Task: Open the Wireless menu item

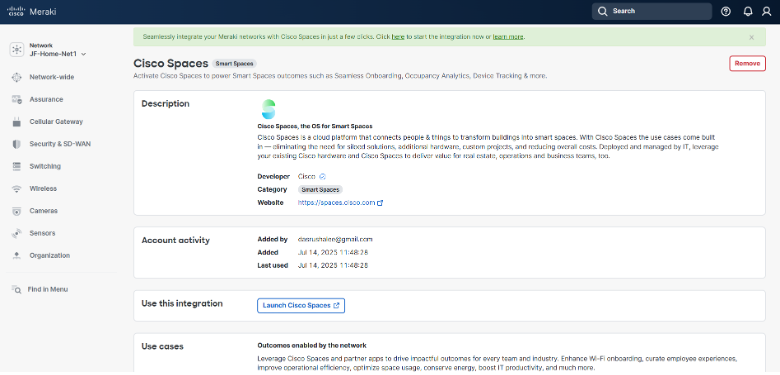Action: pyautogui.click(x=43, y=188)
